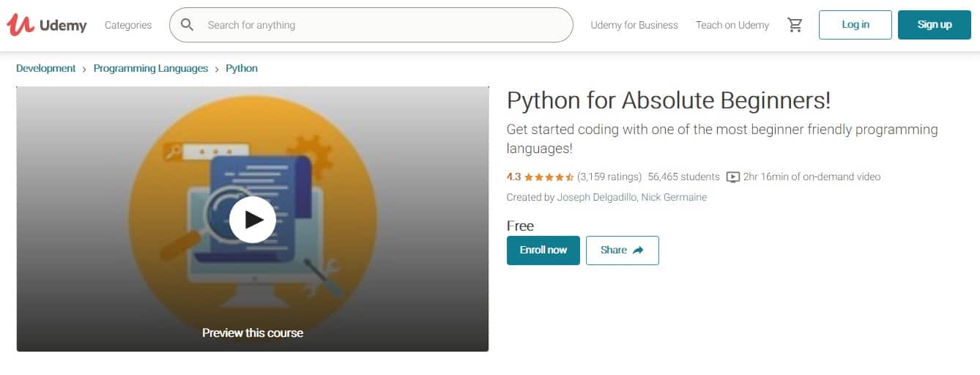Screen dimensions: 980x375
Task: Play the course preview video
Action: (253, 219)
